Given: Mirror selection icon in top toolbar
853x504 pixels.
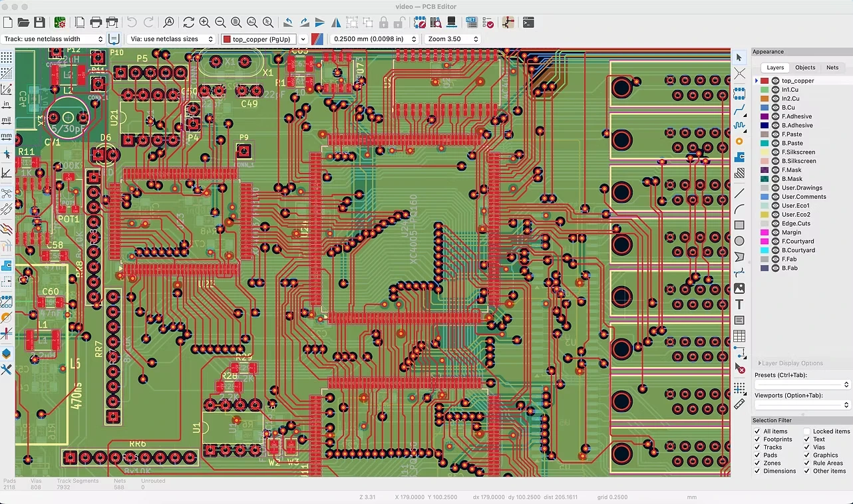Looking at the screenshot, I should [336, 23].
